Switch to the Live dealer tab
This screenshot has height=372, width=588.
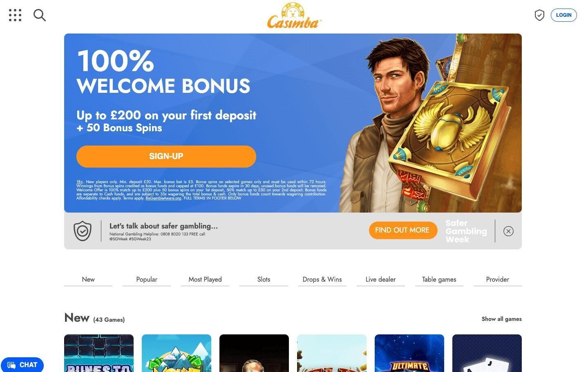[x=380, y=280]
